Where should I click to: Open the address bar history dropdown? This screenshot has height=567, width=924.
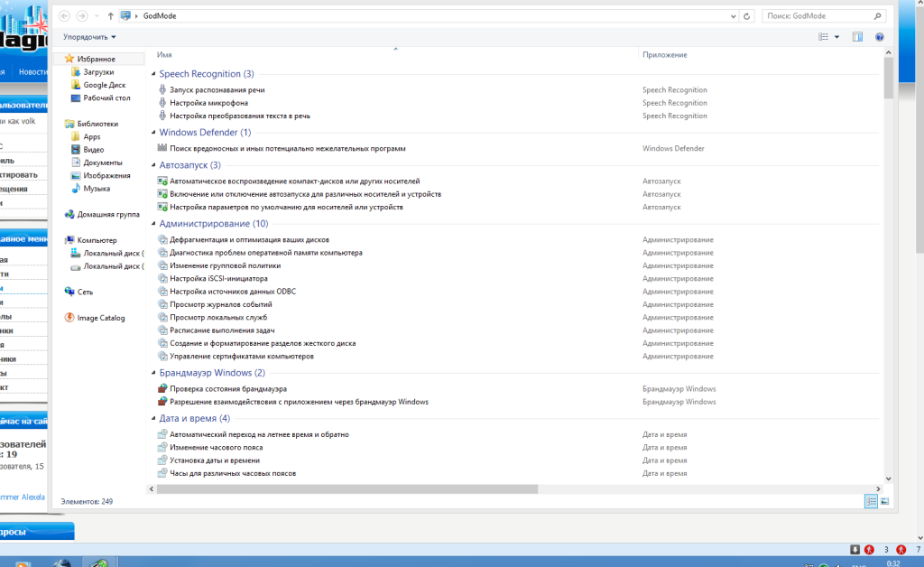click(x=733, y=16)
